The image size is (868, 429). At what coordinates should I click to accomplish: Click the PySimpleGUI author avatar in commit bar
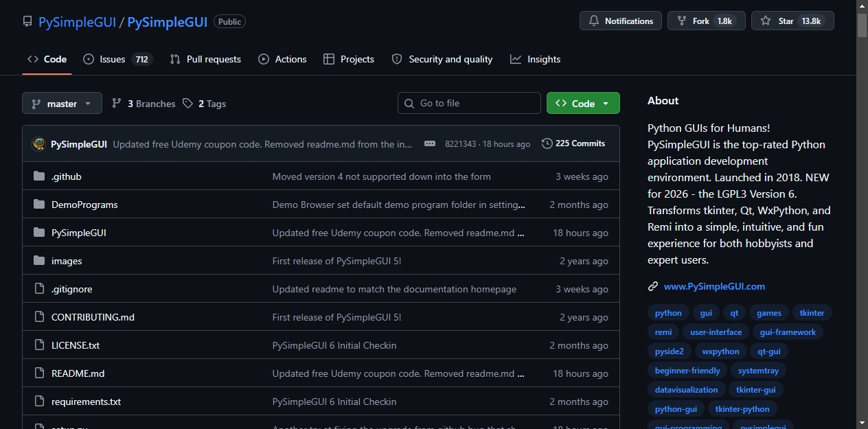tap(39, 144)
